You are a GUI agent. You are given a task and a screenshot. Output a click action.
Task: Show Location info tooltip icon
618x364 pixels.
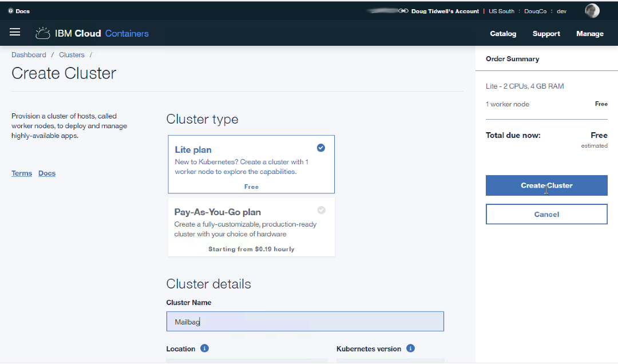pos(204,348)
